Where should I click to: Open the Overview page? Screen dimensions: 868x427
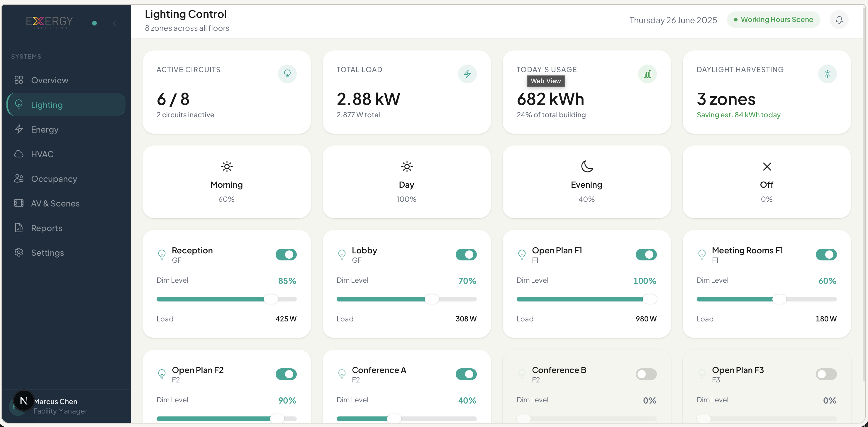point(66,80)
